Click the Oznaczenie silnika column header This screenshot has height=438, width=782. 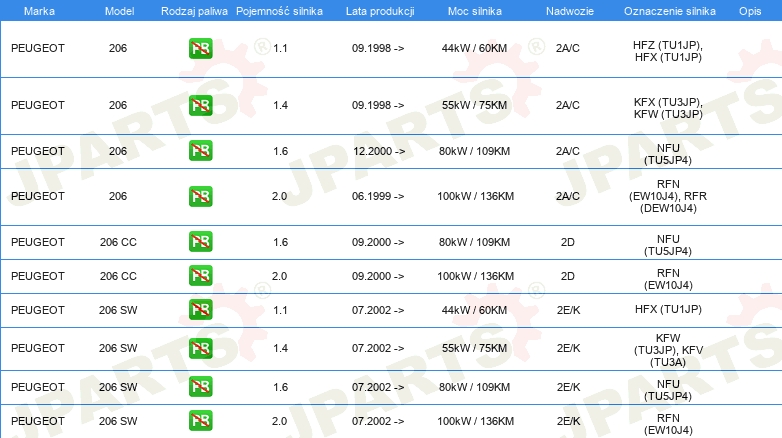point(670,11)
